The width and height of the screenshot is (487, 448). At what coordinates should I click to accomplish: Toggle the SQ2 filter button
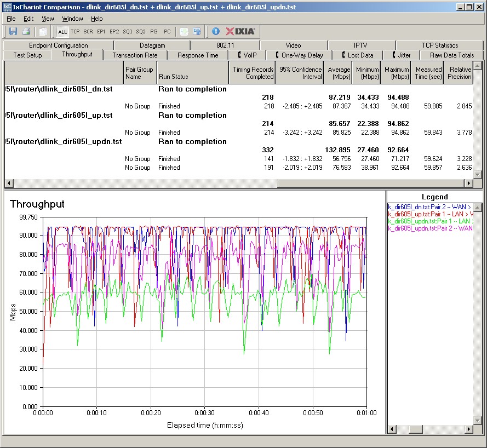tap(141, 32)
